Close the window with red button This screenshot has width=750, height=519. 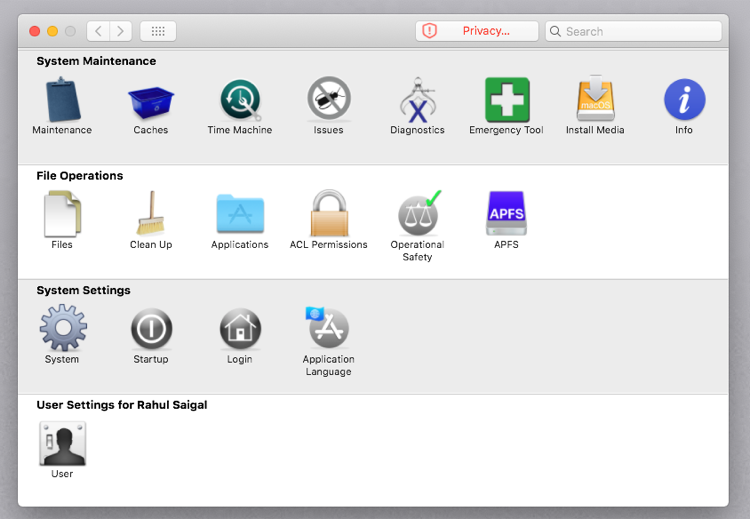(34, 31)
